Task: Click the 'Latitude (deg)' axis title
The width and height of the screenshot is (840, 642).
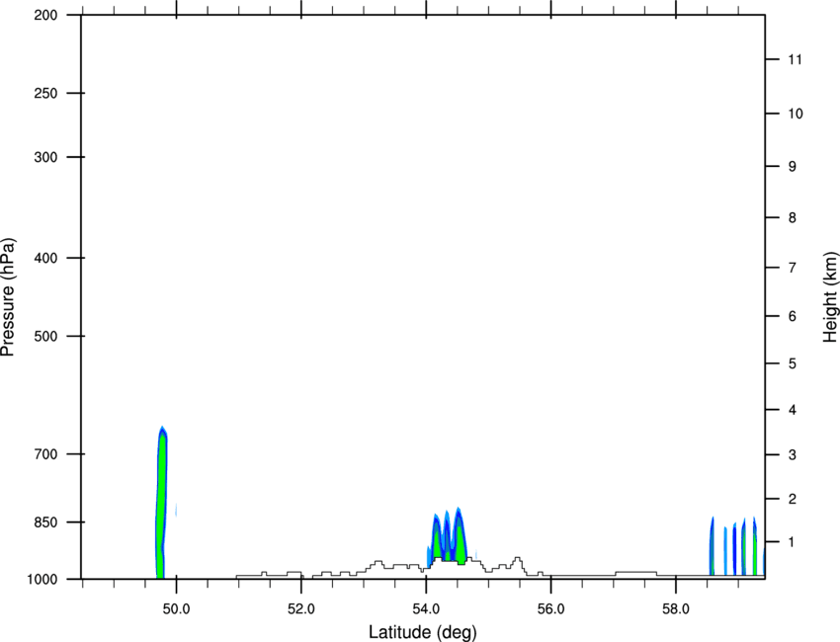Action: tap(422, 632)
